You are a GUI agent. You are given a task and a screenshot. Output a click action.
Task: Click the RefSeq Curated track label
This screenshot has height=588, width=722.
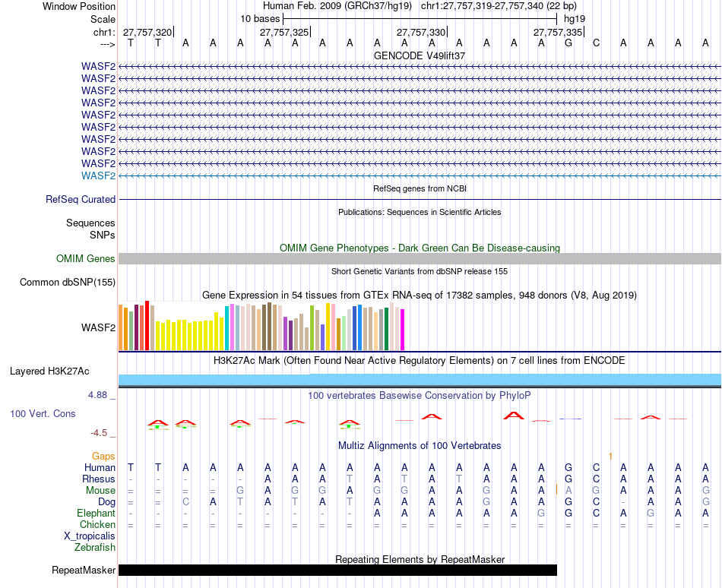81,199
